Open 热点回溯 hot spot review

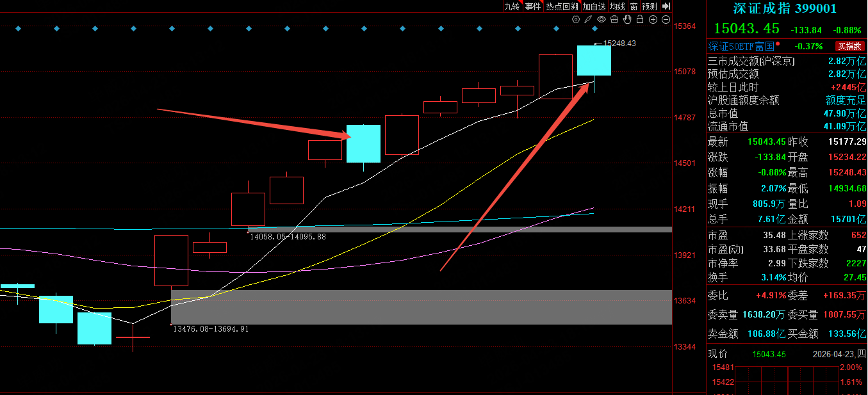point(562,6)
